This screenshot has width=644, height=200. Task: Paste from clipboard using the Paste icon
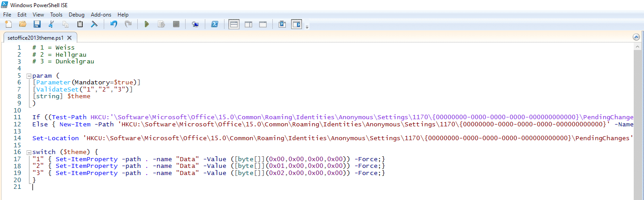(80, 24)
